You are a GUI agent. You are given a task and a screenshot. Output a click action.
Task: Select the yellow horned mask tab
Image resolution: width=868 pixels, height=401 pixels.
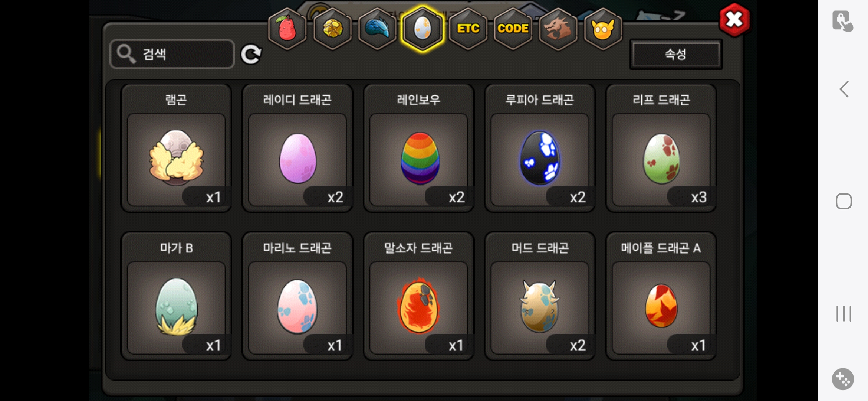(x=603, y=29)
